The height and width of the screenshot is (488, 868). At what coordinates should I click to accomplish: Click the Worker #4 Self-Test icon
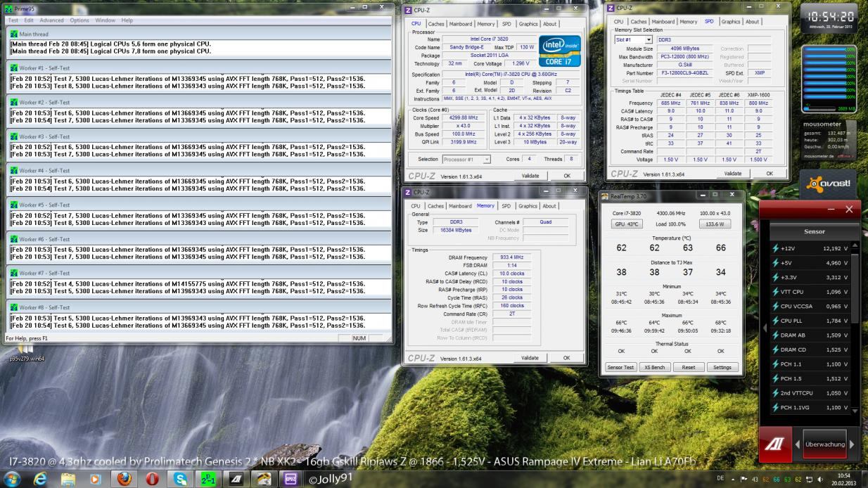(x=13, y=171)
